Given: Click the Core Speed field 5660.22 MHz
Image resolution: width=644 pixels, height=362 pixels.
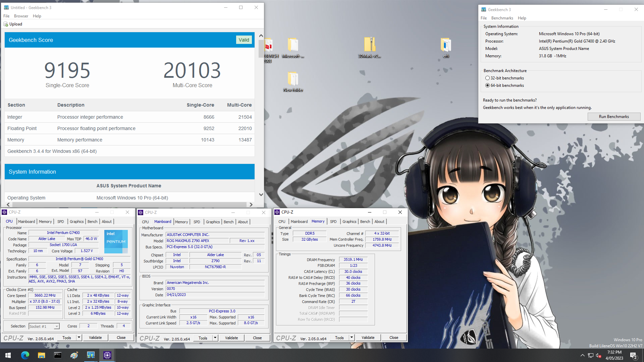Looking at the screenshot, I should coord(45,296).
